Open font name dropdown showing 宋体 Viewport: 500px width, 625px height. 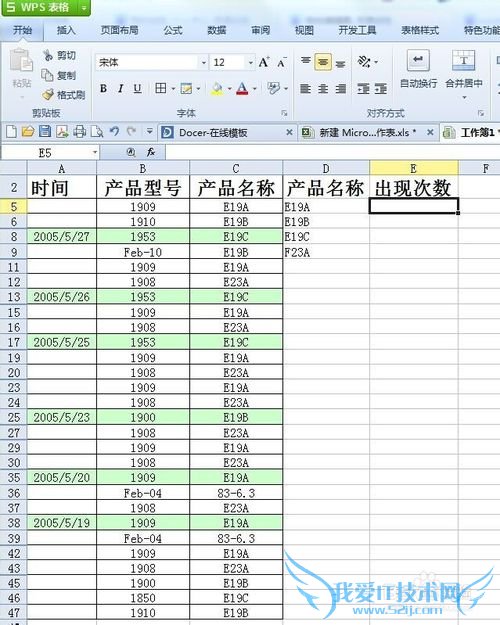[203, 63]
